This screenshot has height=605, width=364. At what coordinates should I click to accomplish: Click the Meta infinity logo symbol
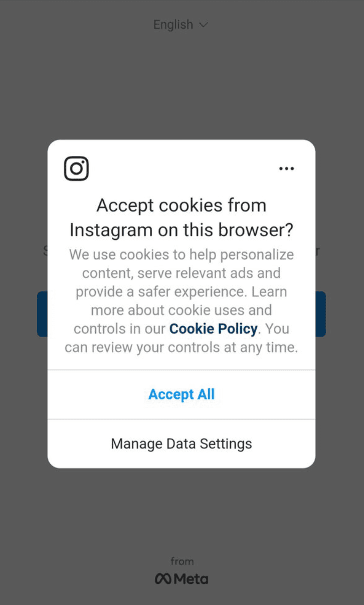coord(163,579)
